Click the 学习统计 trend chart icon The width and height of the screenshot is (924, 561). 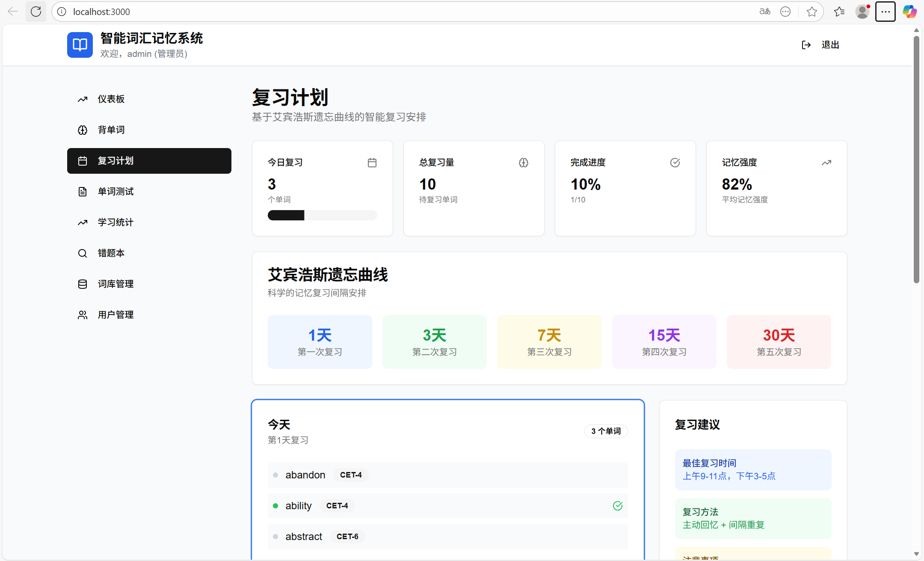(83, 222)
